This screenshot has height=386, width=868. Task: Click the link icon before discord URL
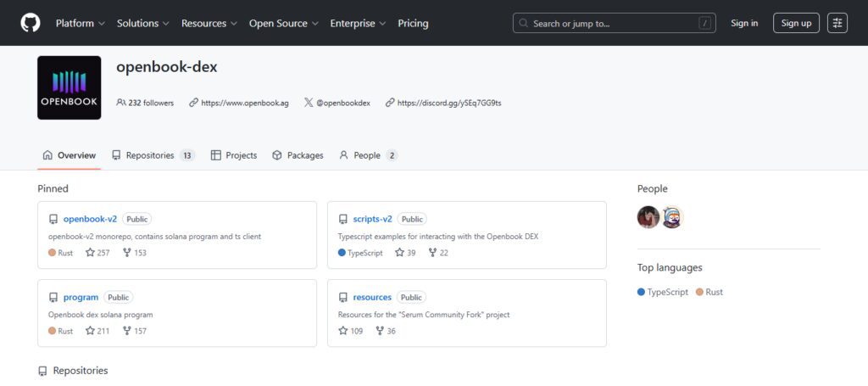click(x=390, y=103)
